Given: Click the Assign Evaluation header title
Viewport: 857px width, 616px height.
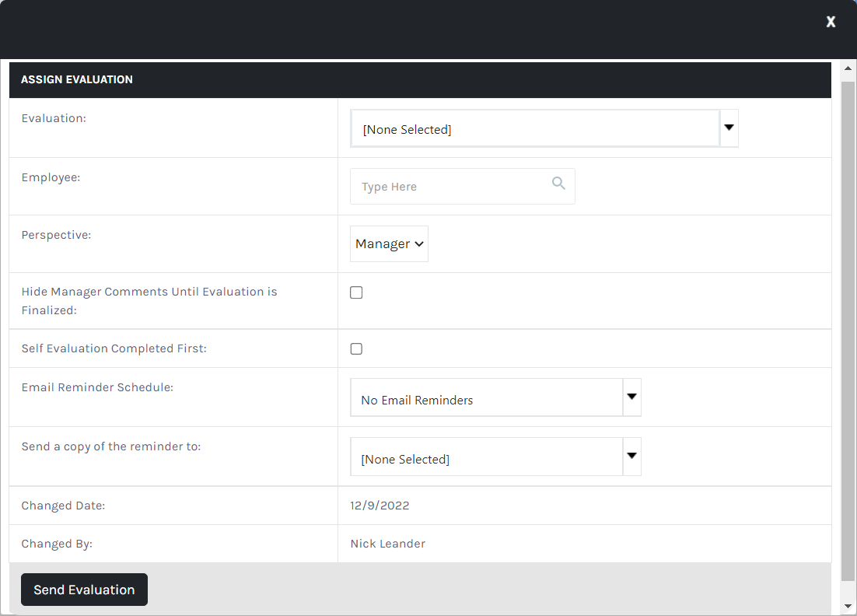Looking at the screenshot, I should (76, 80).
